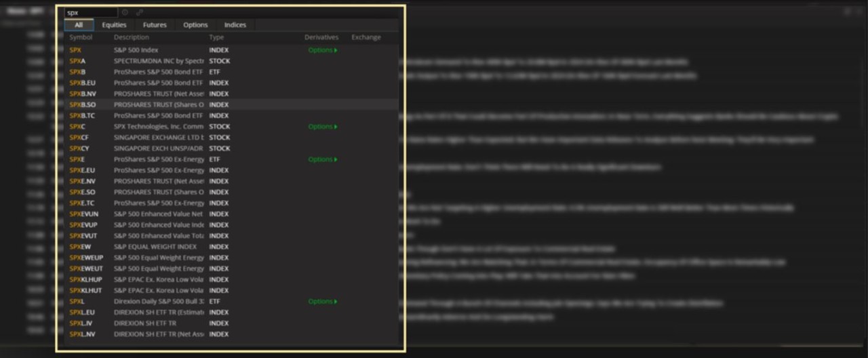The height and width of the screenshot is (358, 868).
Task: Click the Exchange column header
Action: [x=366, y=37]
